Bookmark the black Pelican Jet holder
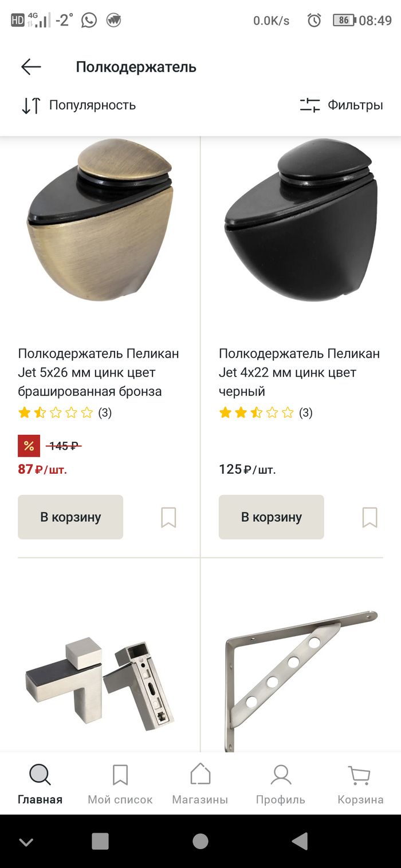This screenshot has height=868, width=401. click(369, 517)
